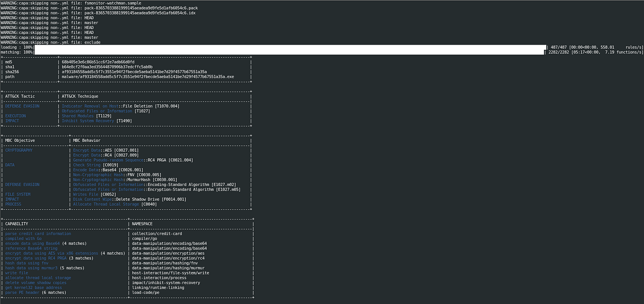Click Indicator Removal on Host T1070.004 entry
The width and height of the screenshot is (644, 304).
click(x=121, y=106)
